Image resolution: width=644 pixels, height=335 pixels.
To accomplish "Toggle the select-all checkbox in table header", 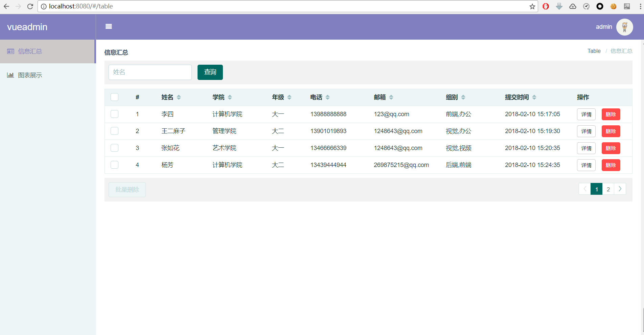I will click(x=115, y=97).
